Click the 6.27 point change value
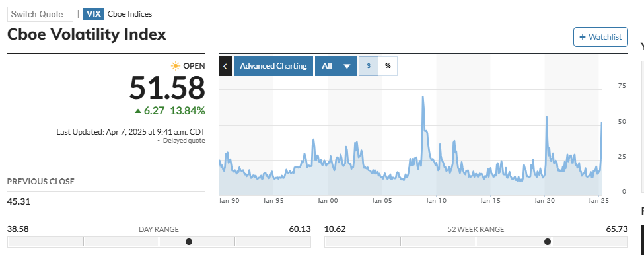Viewport: 644px width, 255px height. pyautogui.click(x=155, y=111)
